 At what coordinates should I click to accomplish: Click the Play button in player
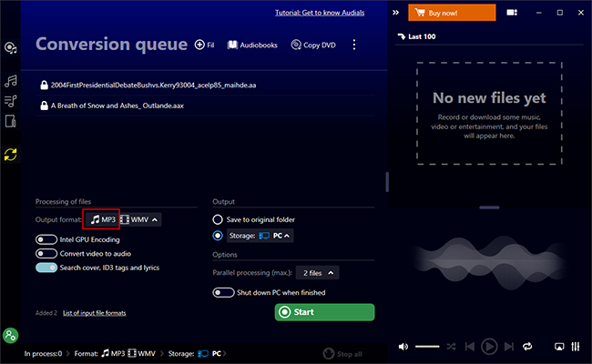(489, 347)
